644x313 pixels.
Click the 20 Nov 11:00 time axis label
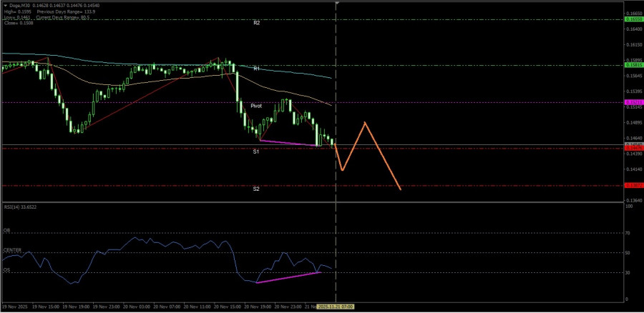coord(197,307)
